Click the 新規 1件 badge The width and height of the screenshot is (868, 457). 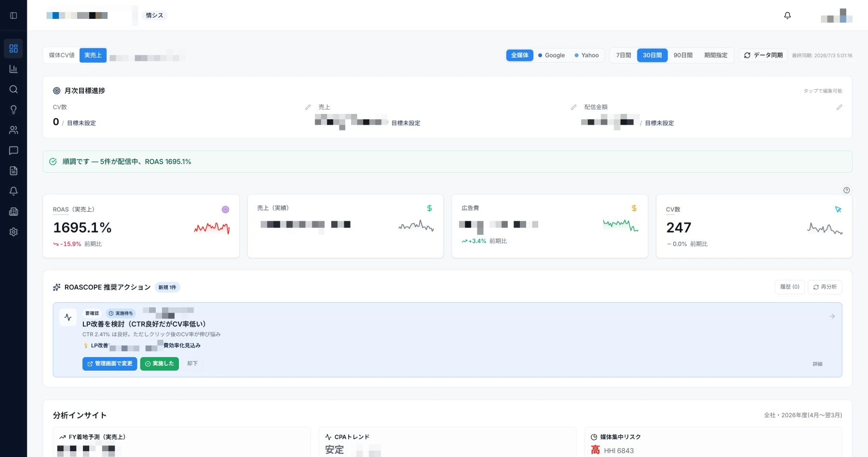pyautogui.click(x=167, y=287)
